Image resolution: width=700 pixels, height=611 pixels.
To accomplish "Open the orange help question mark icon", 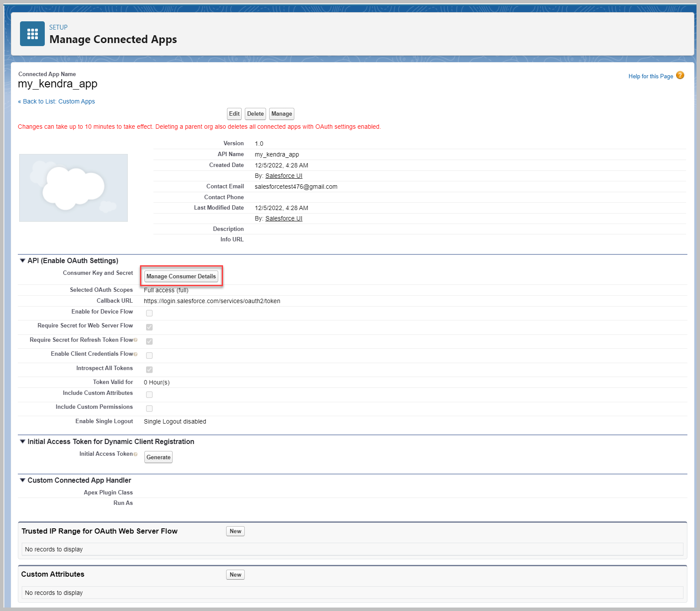I will (x=680, y=75).
